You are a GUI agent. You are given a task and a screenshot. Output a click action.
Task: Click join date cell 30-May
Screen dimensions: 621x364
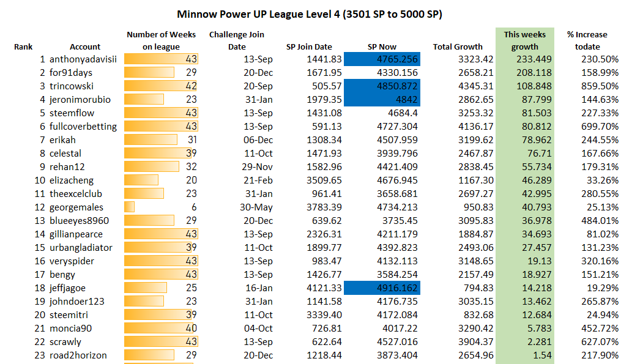click(x=256, y=207)
